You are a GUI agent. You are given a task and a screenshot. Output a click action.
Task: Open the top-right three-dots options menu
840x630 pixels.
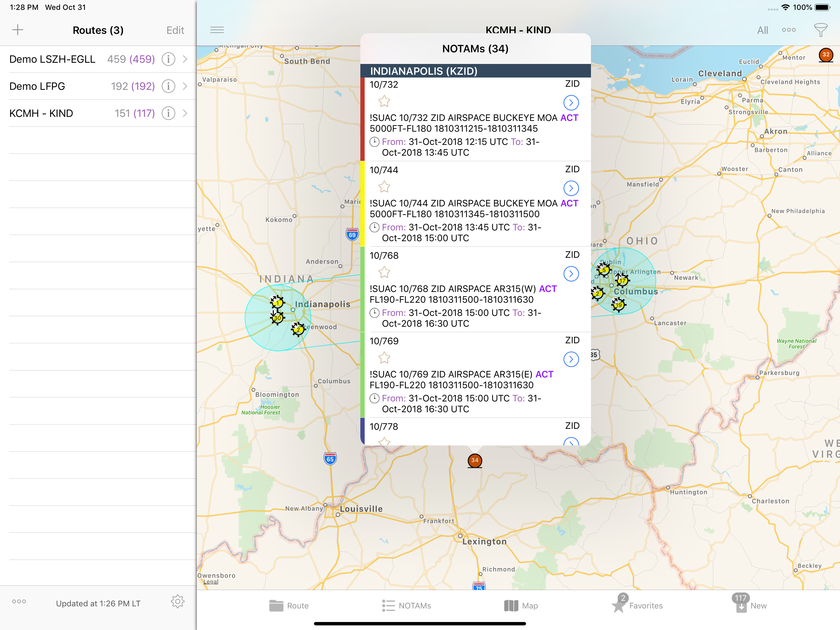[788, 30]
